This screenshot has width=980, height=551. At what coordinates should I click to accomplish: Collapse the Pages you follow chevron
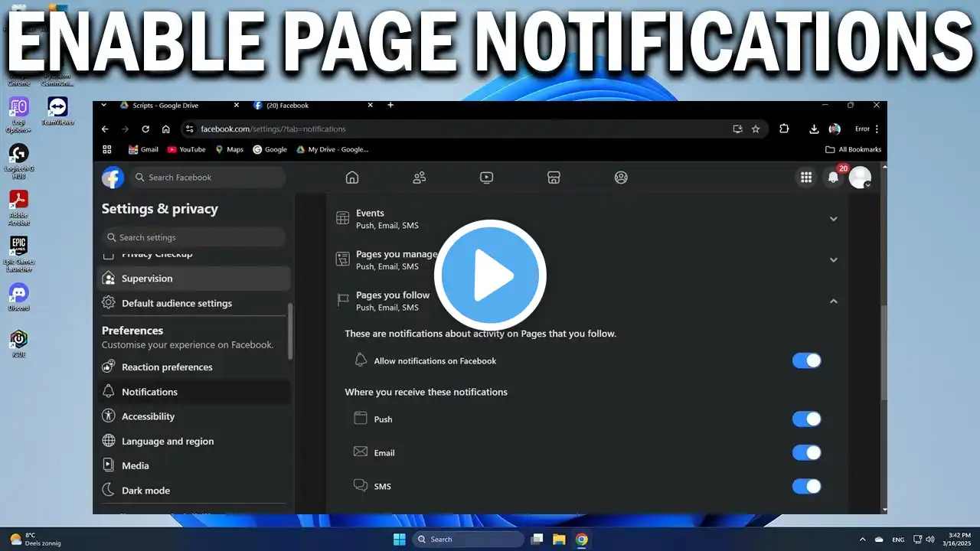[x=834, y=301]
